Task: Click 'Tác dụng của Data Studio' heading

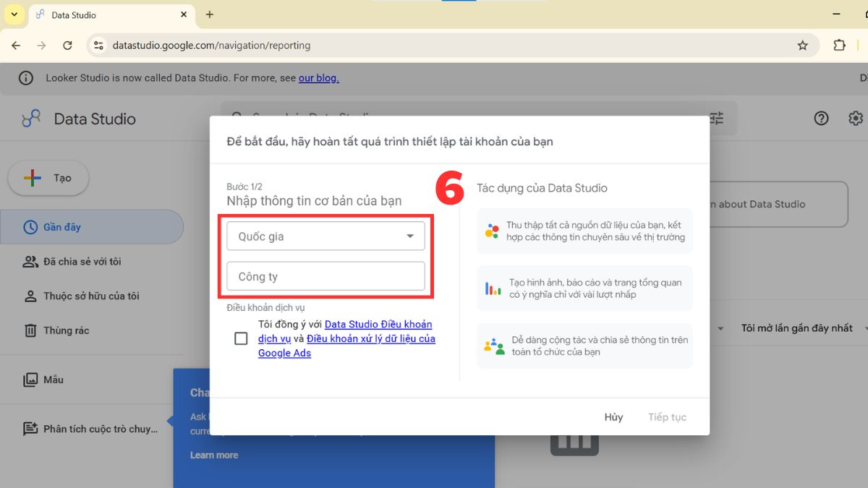Action: 542,188
